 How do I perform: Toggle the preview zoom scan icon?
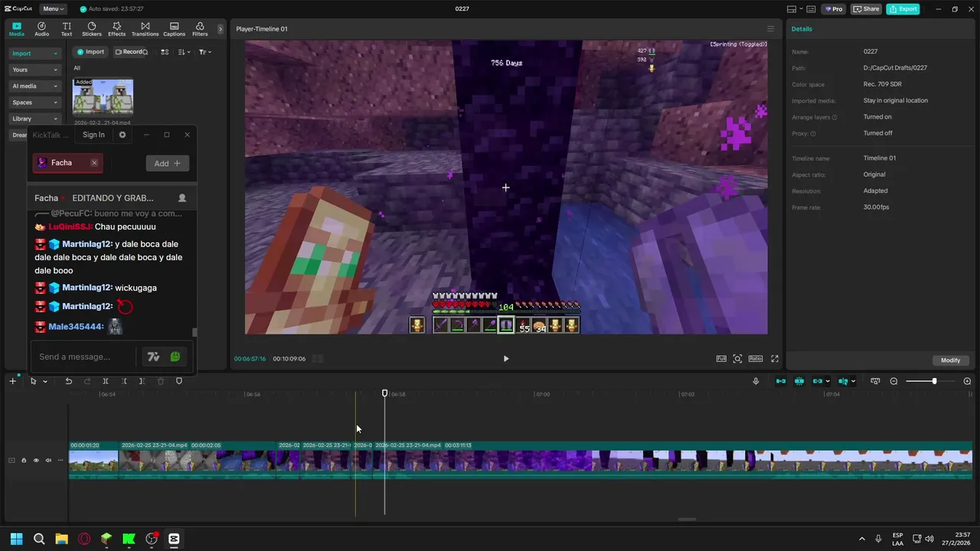(737, 358)
